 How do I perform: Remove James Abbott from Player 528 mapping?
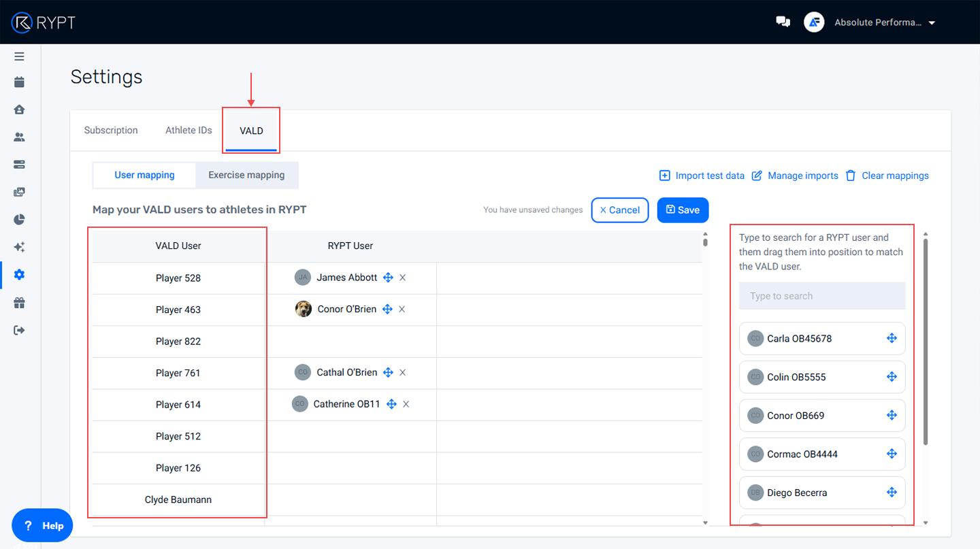pyautogui.click(x=403, y=278)
